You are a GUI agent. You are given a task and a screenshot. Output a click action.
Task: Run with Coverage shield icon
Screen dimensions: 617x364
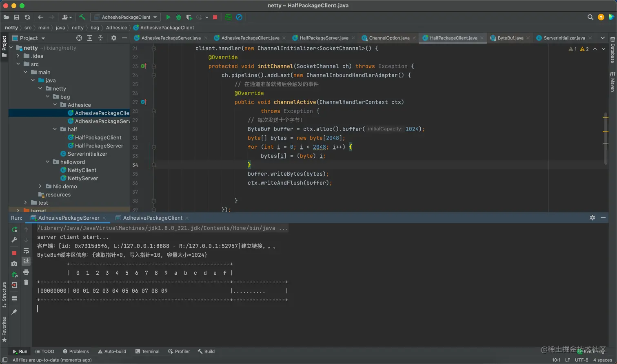189,17
